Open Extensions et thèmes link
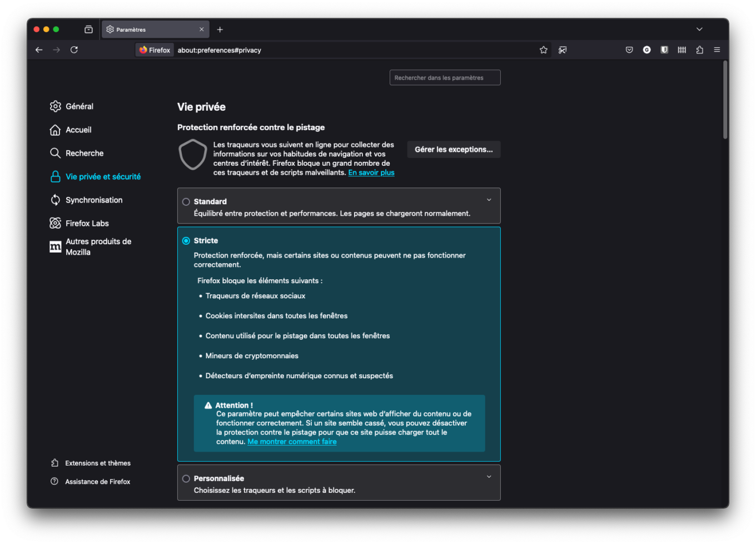This screenshot has width=756, height=544. coord(98,463)
